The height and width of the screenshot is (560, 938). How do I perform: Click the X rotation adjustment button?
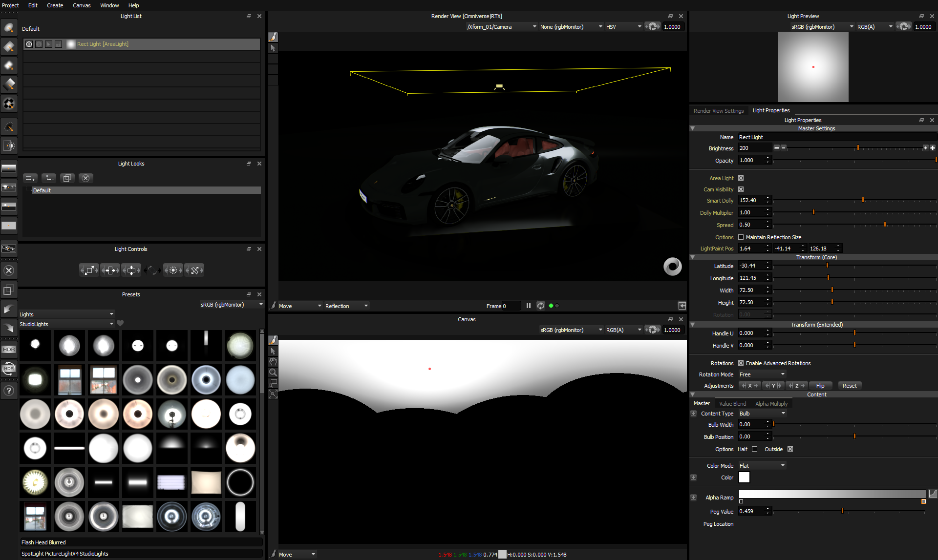[749, 386]
